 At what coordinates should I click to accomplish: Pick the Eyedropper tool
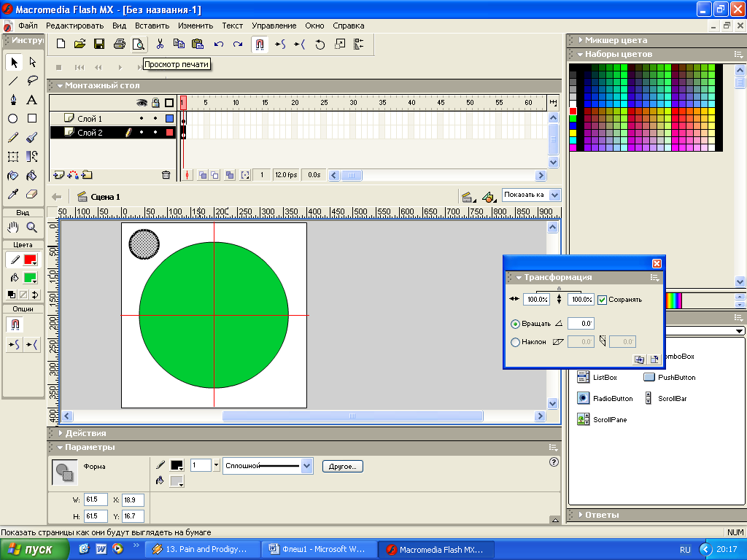tap(13, 194)
